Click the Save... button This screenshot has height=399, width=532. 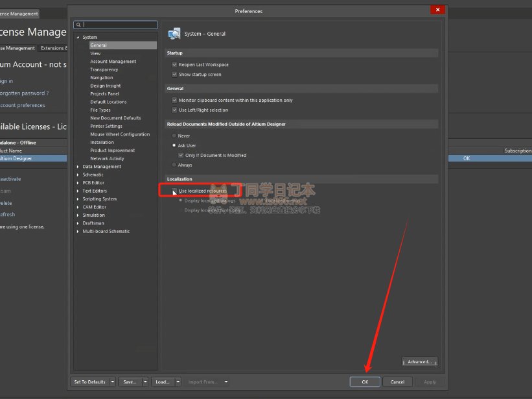(x=130, y=382)
